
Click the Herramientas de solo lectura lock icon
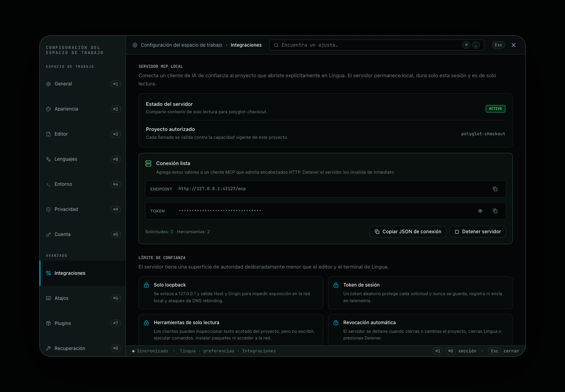coord(146,323)
